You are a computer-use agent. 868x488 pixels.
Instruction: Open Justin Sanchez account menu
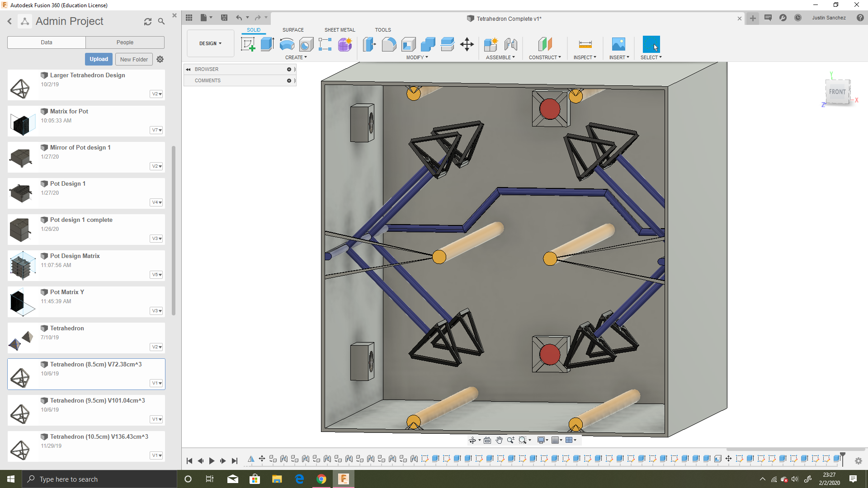[829, 18]
